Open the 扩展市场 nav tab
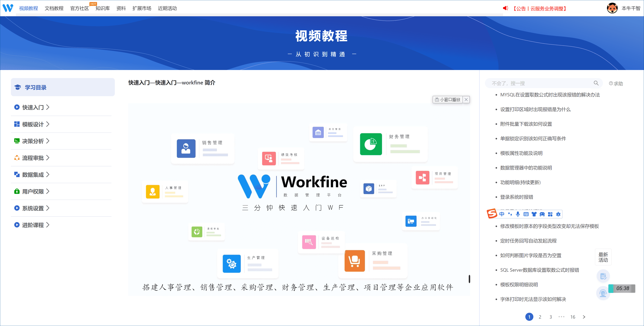The width and height of the screenshot is (644, 326). click(142, 8)
